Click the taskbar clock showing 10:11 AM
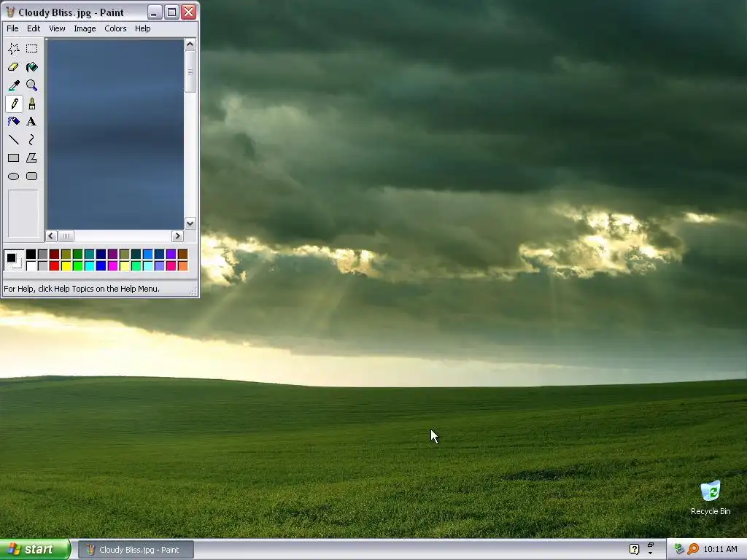The image size is (747, 560). click(x=720, y=550)
